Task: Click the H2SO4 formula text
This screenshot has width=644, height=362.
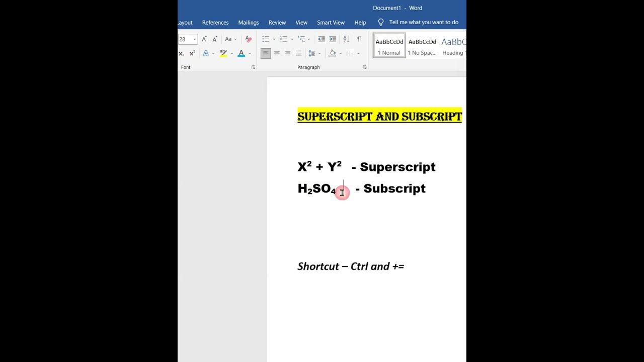Action: [317, 189]
